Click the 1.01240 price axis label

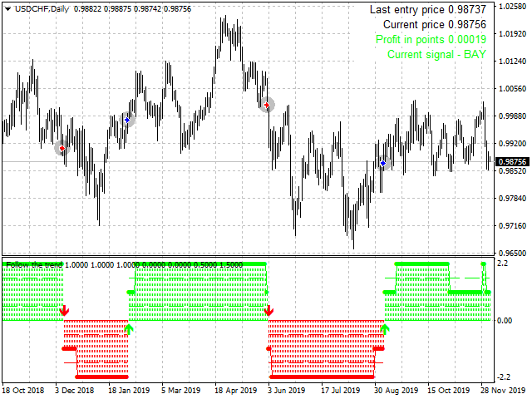[x=512, y=61]
